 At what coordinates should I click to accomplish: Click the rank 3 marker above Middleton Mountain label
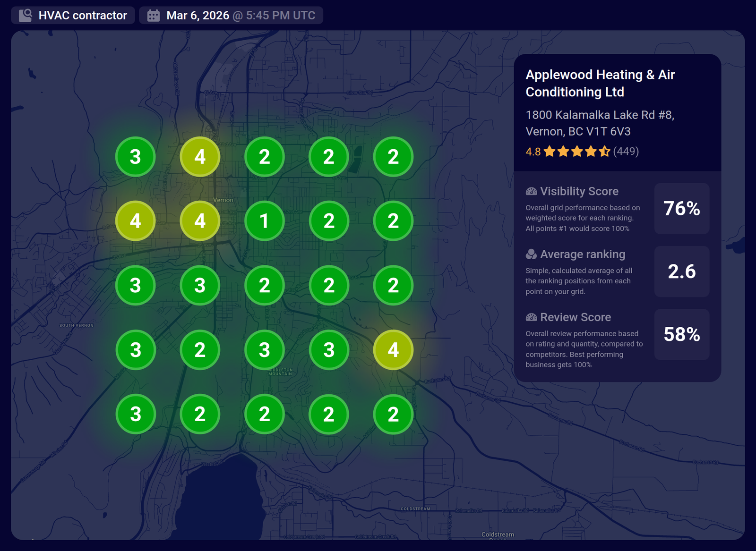pyautogui.click(x=264, y=350)
